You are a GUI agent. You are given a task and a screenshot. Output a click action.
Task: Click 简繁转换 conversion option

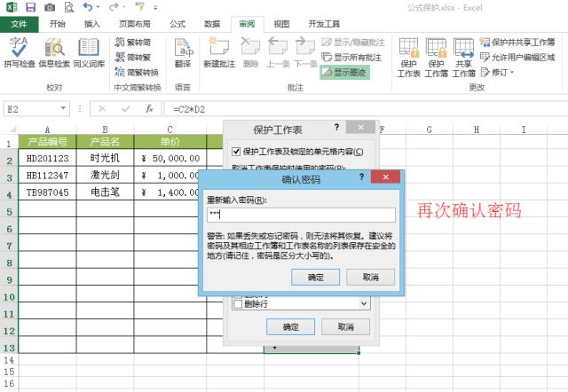[137, 73]
